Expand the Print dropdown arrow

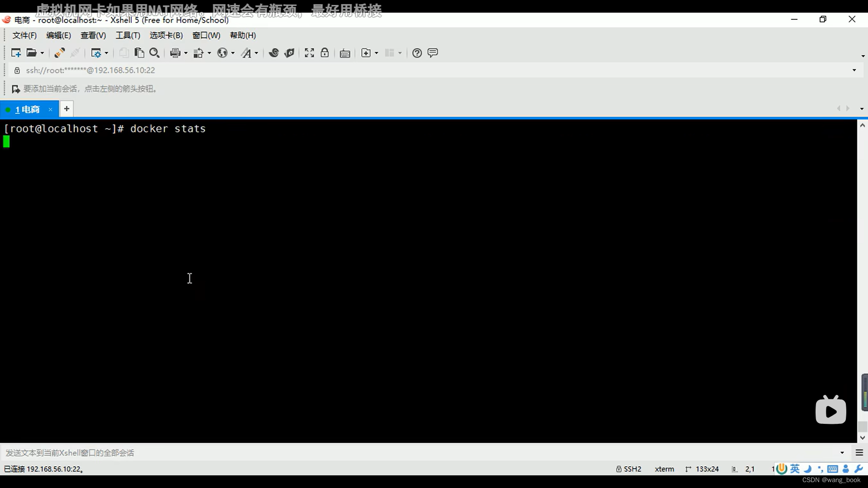pyautogui.click(x=186, y=53)
